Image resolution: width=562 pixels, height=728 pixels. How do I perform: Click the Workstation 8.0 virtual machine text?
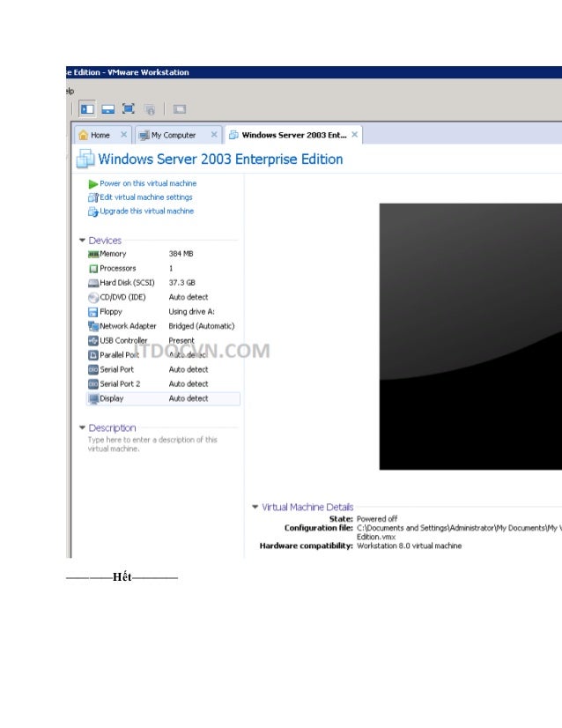[409, 546]
